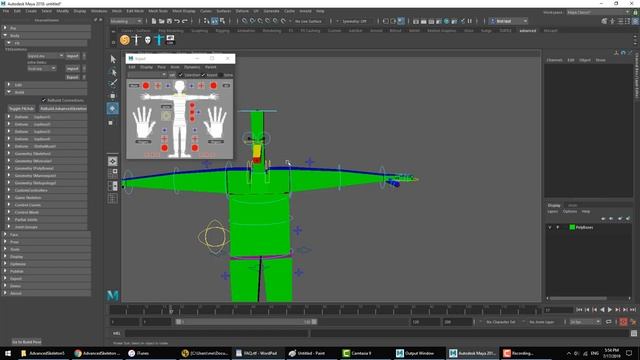
Task: Jump to start of playback range
Action: coord(579,310)
